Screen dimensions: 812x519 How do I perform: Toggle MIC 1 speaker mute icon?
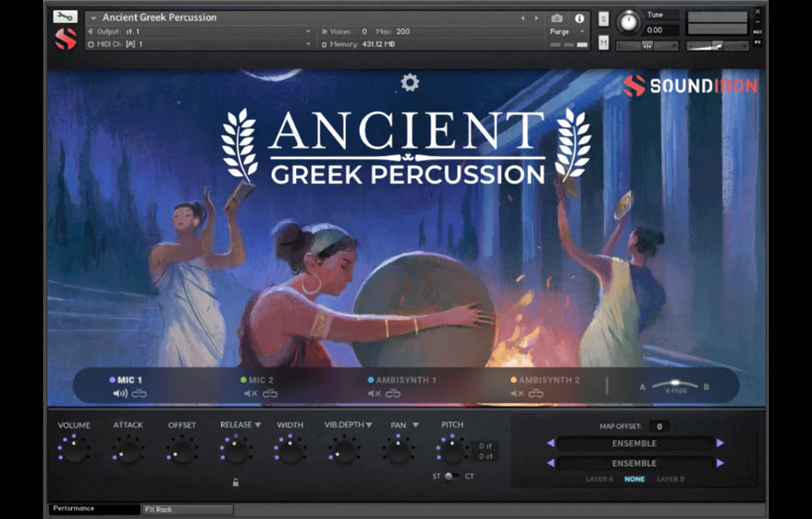click(120, 394)
